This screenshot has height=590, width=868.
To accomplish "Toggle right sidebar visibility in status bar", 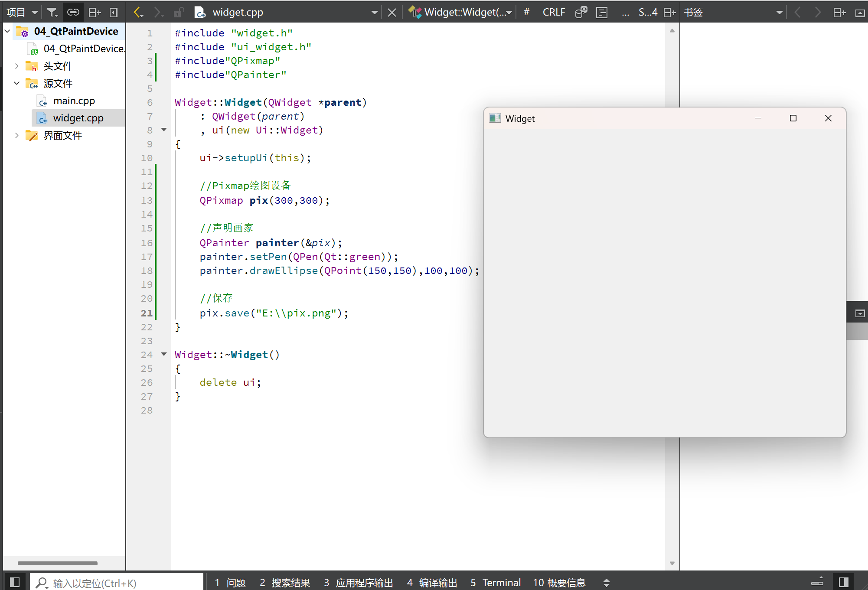I will click(843, 582).
